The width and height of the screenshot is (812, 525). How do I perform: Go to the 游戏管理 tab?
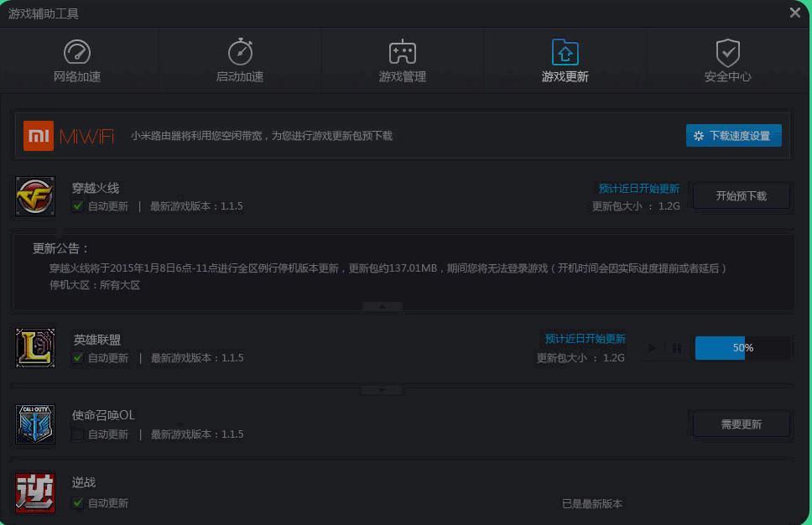click(x=403, y=60)
